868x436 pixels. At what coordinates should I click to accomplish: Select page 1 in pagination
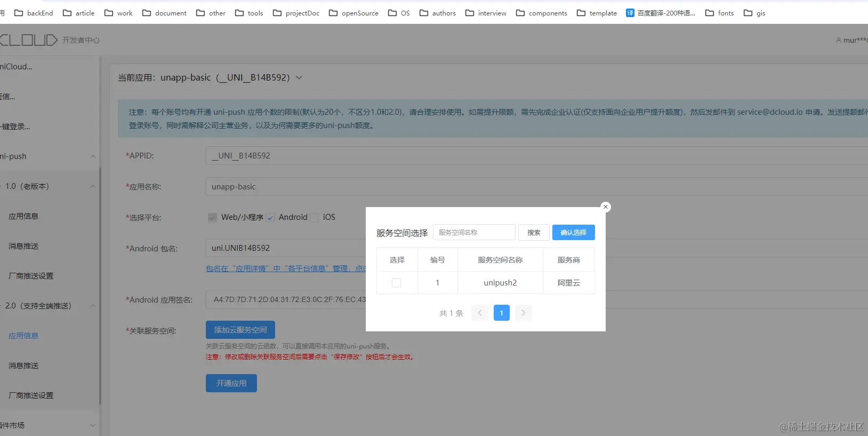(501, 313)
